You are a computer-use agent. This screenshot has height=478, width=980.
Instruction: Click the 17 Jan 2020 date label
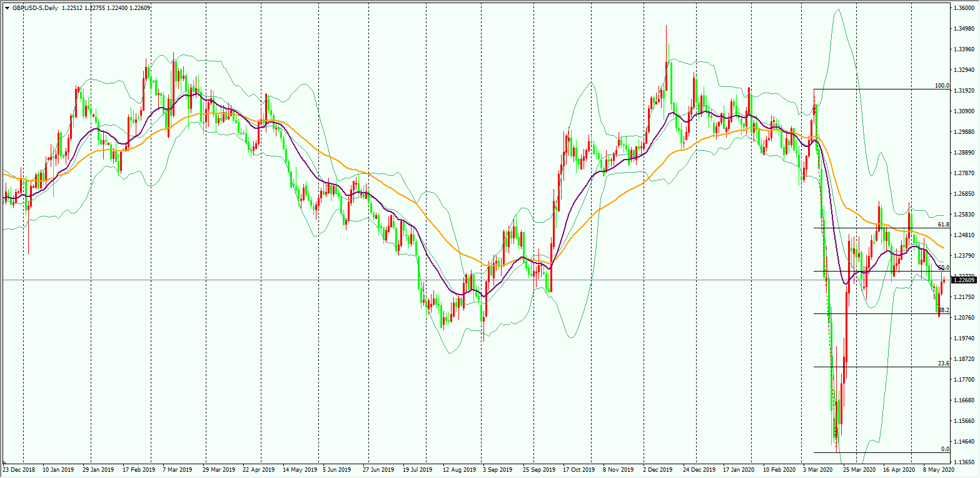tap(738, 469)
